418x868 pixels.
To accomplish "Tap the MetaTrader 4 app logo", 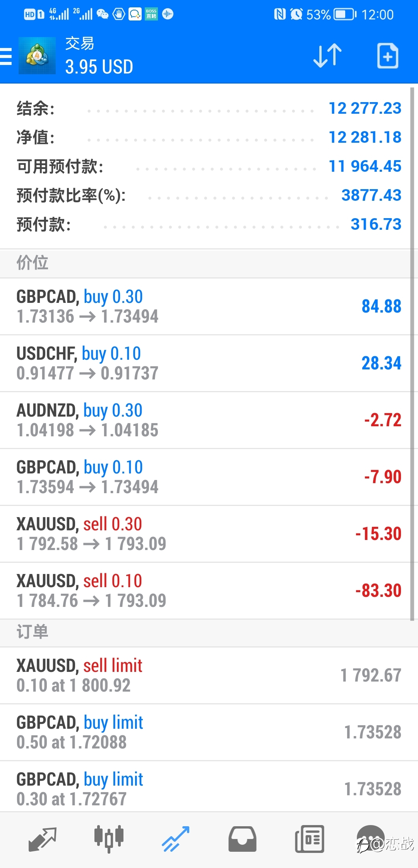I will [x=37, y=56].
